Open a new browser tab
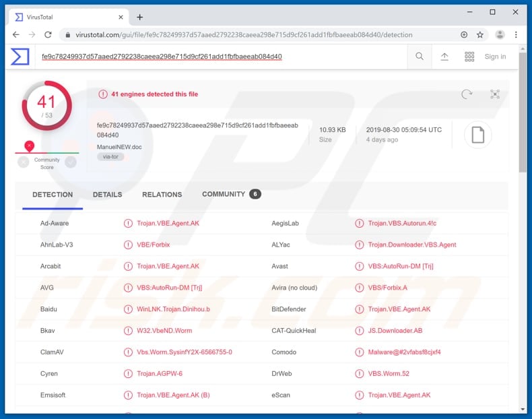This screenshot has height=419, width=532. (x=139, y=17)
